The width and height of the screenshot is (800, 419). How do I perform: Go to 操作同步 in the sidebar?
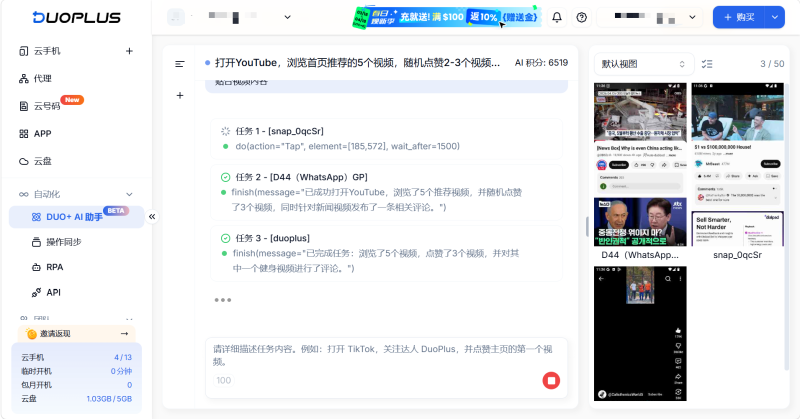pos(63,242)
